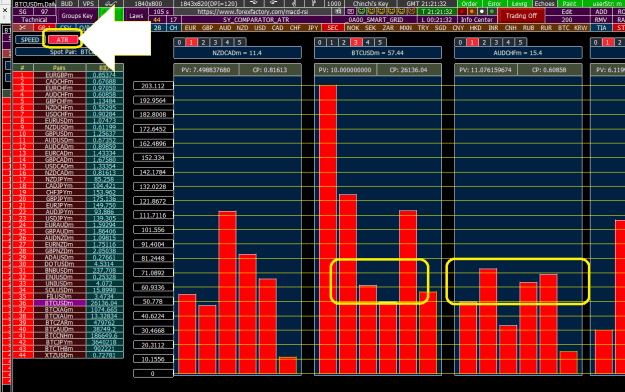Viewport: 625px width, 392px height.
Task: Click AUDCHFm = 15.4 chart title
Action: [518, 53]
